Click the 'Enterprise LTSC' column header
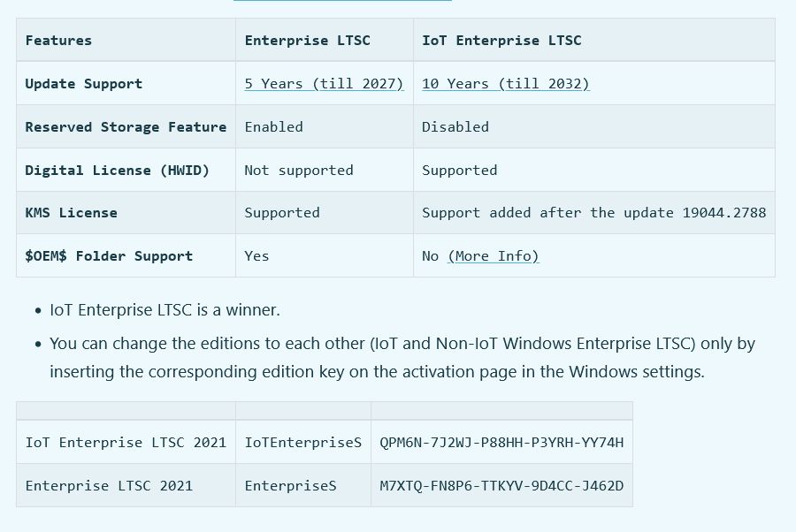 [308, 41]
